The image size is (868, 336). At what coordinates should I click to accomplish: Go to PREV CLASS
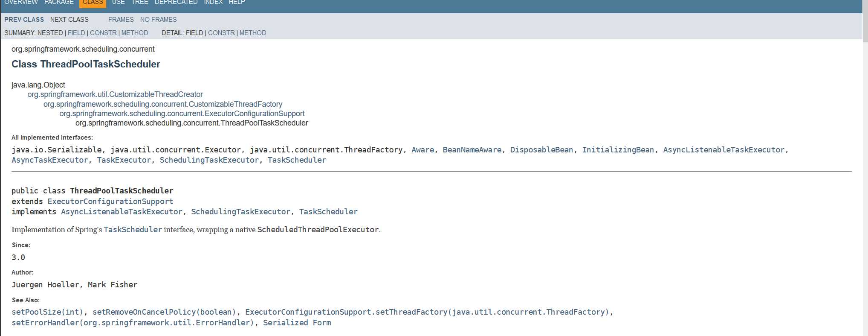click(24, 20)
